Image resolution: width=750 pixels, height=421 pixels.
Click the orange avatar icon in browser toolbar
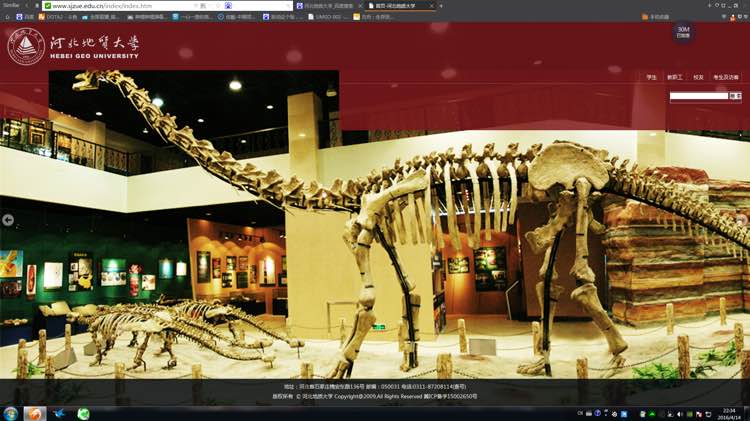[x=732, y=17]
